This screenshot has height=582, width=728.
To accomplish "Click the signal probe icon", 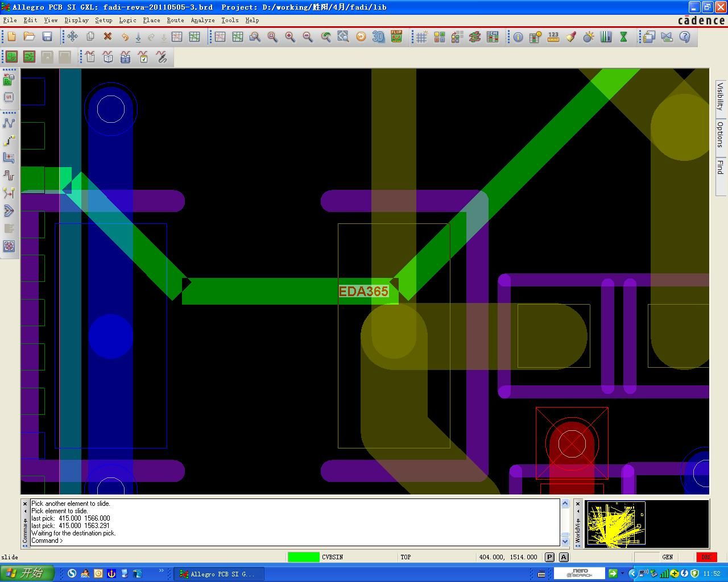I will pyautogui.click(x=162, y=57).
